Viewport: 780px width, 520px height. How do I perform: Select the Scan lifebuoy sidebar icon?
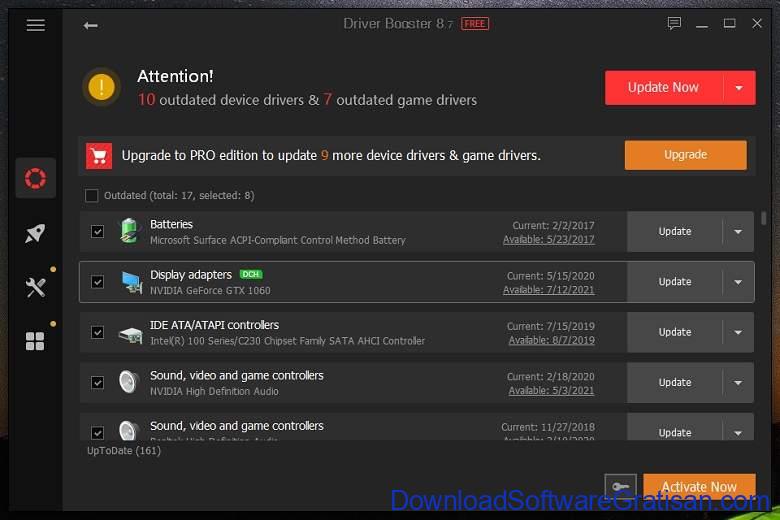[35, 178]
